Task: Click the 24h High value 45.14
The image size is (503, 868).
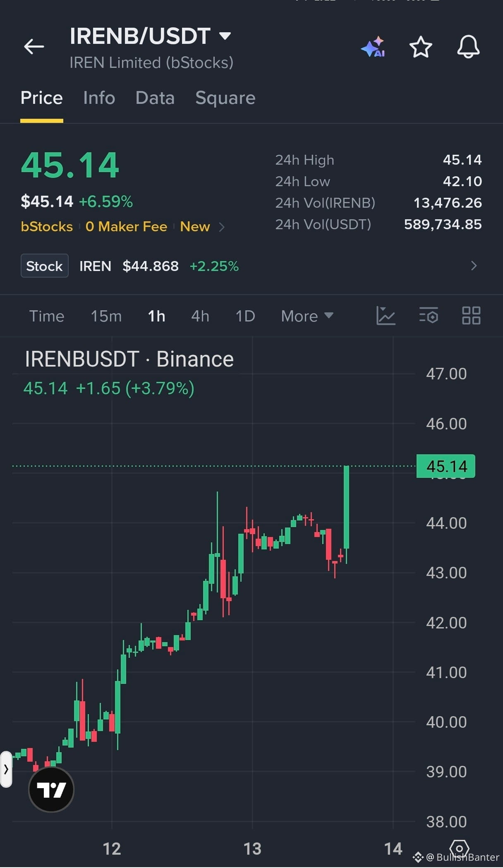Action: tap(462, 160)
